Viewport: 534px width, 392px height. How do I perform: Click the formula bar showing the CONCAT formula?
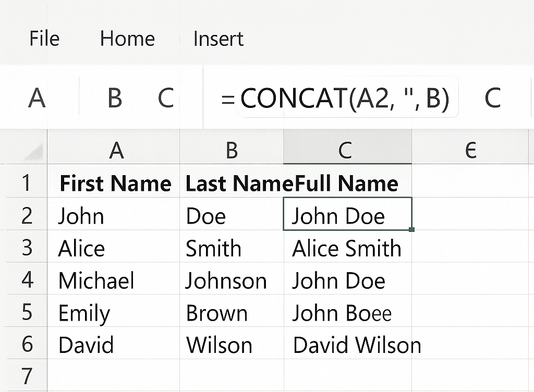[x=344, y=97]
